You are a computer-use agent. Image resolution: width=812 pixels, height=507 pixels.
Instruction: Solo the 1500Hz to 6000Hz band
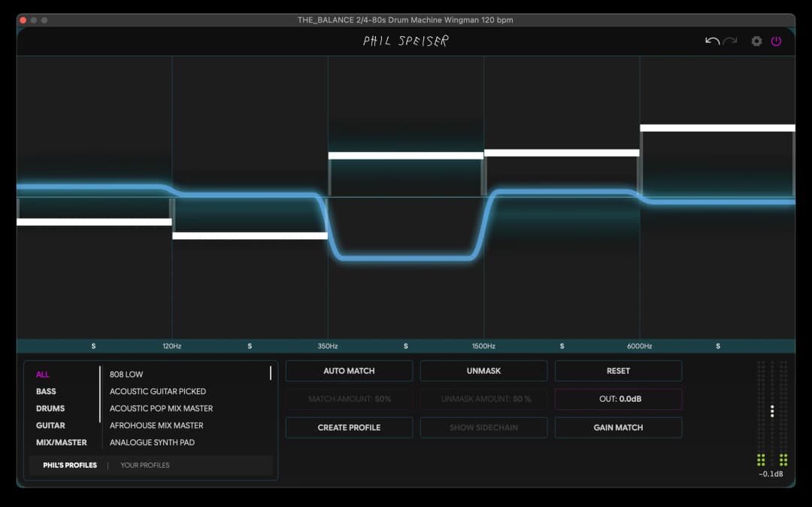[562, 345]
